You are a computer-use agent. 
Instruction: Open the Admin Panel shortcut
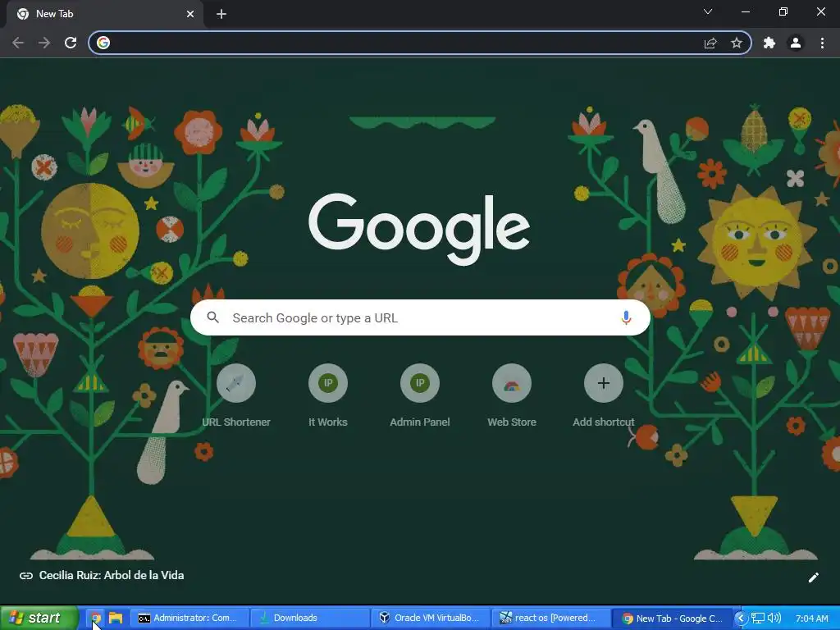[420, 396]
